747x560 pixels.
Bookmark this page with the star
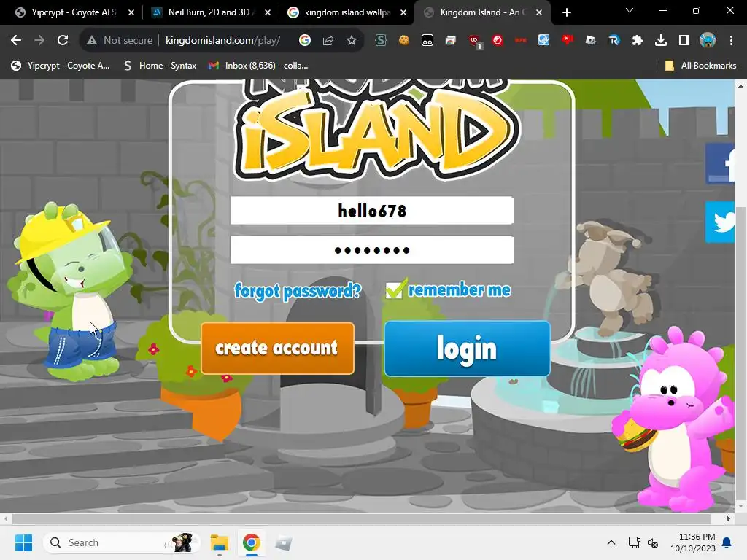(352, 41)
